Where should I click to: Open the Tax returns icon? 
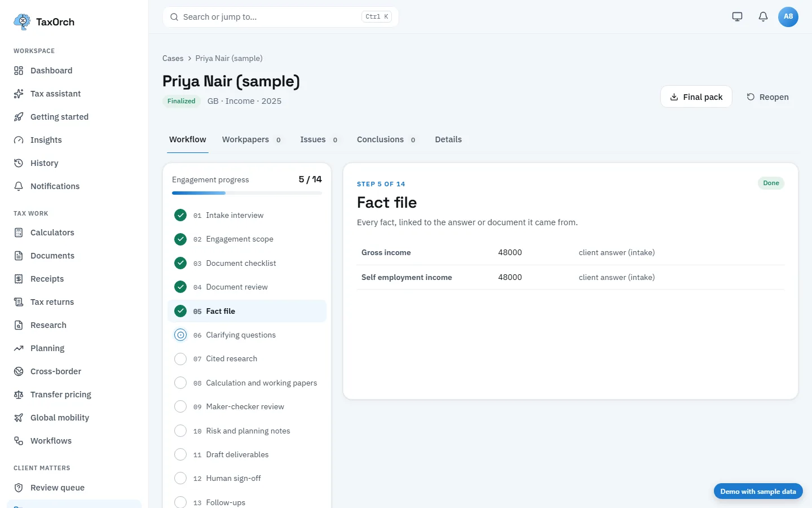tap(19, 302)
